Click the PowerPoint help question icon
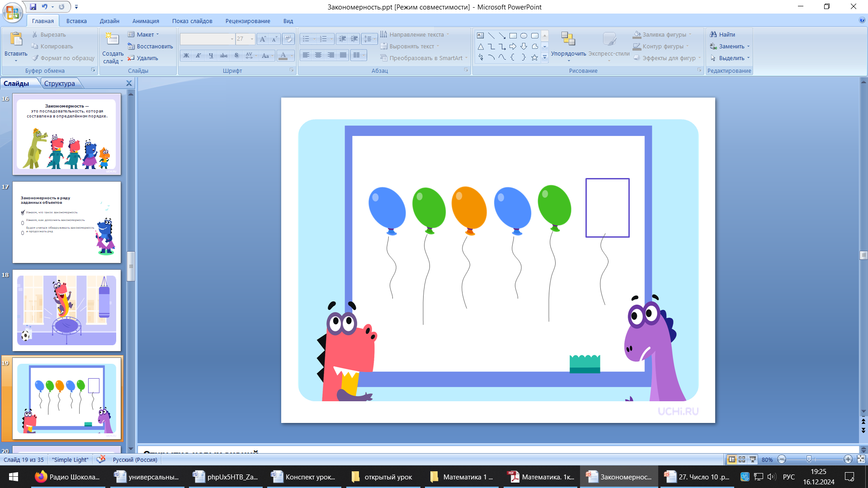The width and height of the screenshot is (868, 488). 862,20
